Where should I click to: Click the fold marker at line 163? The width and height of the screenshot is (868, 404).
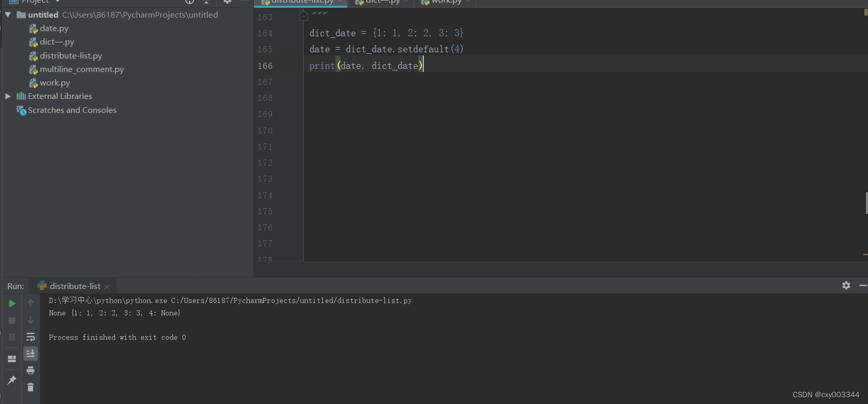(x=304, y=17)
